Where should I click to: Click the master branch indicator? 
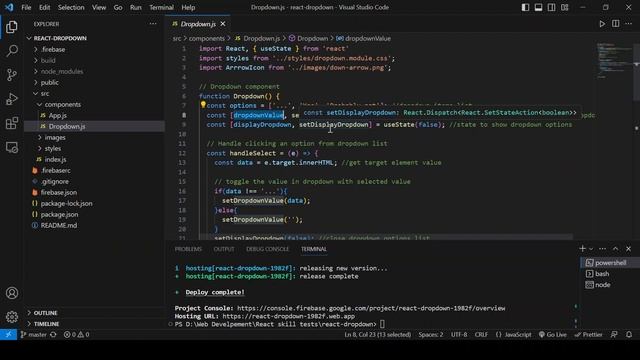pyautogui.click(x=33, y=334)
